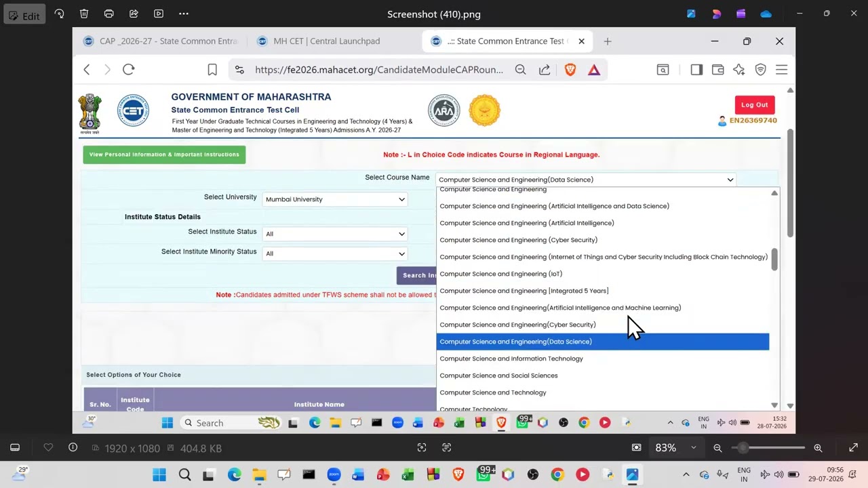Click the Search Institute button
This screenshot has width=868, height=488.
click(x=417, y=275)
